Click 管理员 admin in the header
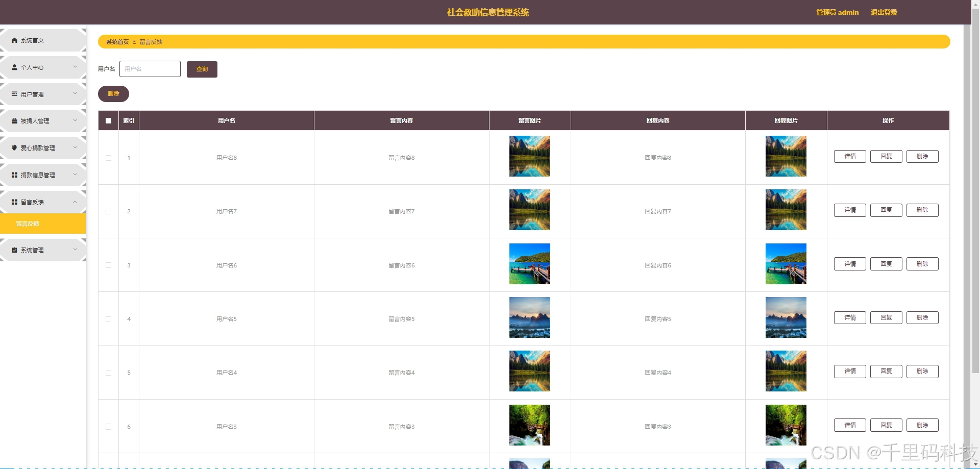 tap(837, 12)
